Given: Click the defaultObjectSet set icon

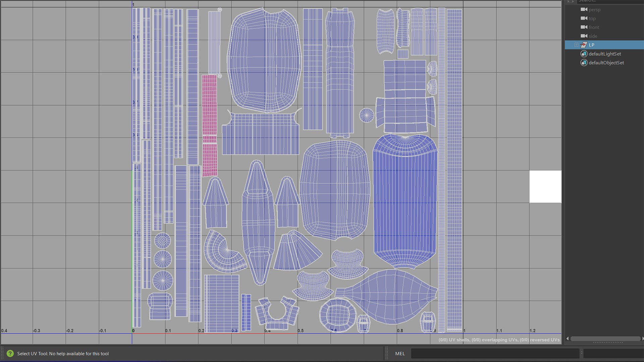Looking at the screenshot, I should 584,63.
